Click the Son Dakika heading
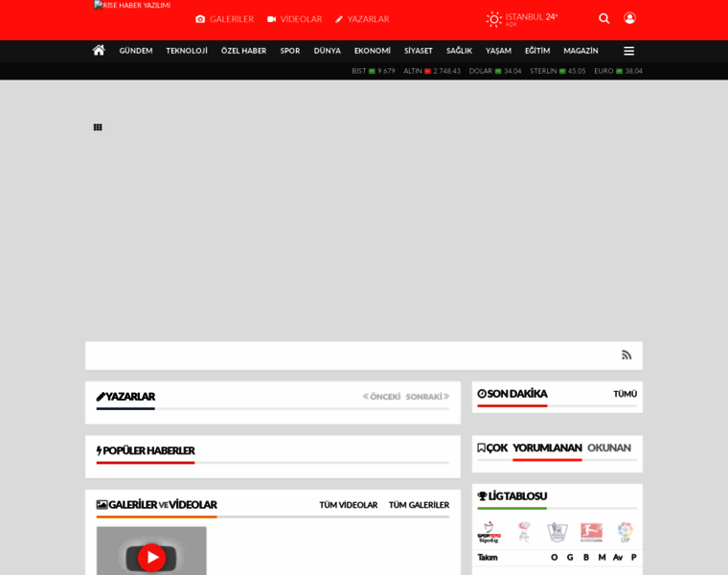The height and width of the screenshot is (575, 728). click(512, 394)
